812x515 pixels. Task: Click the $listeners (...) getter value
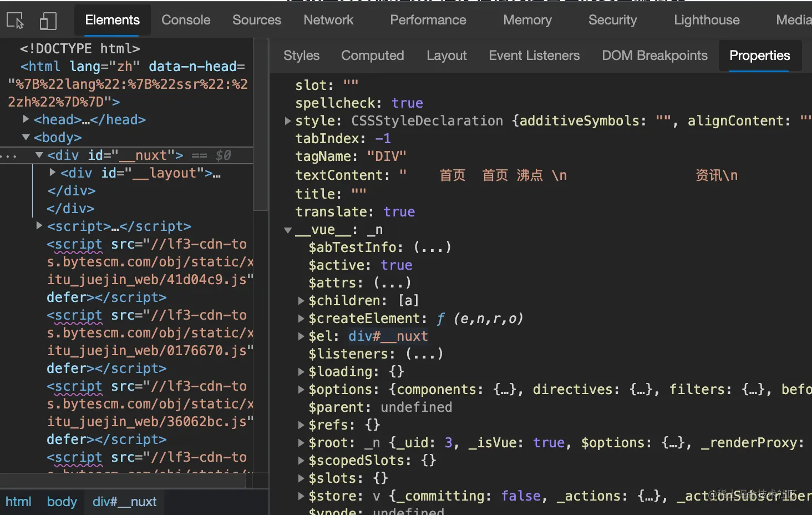pyautogui.click(x=424, y=354)
